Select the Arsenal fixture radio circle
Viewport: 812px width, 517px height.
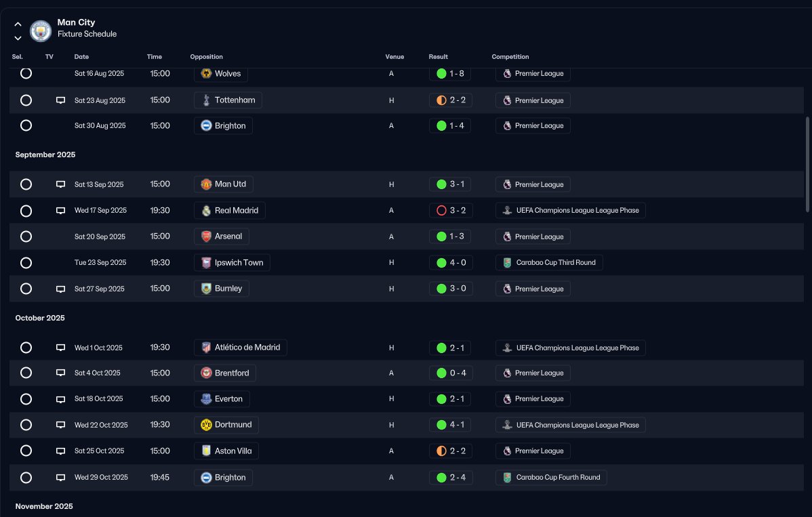tap(26, 236)
